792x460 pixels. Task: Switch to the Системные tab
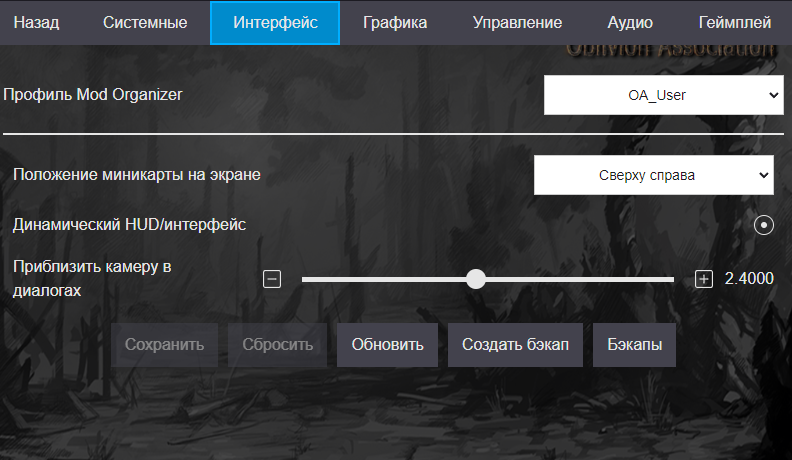pyautogui.click(x=145, y=22)
